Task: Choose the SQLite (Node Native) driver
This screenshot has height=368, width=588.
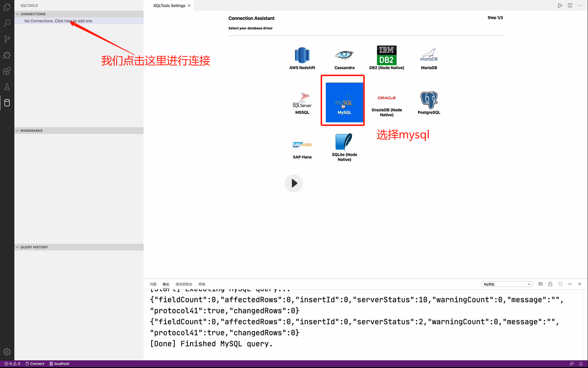Action: pos(344,147)
